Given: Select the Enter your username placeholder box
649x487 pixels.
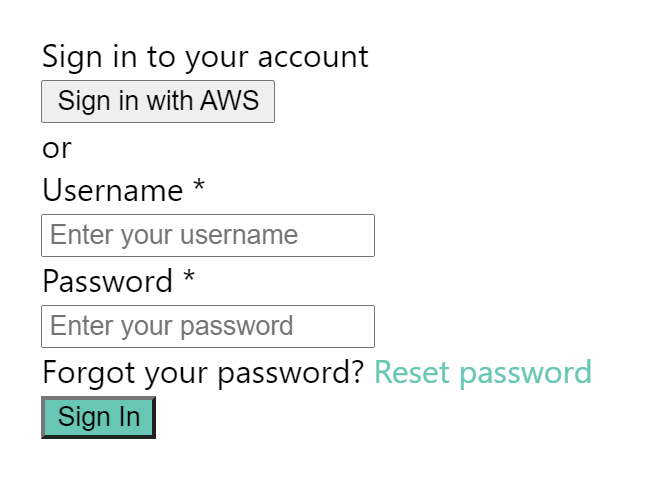Looking at the screenshot, I should point(208,235).
